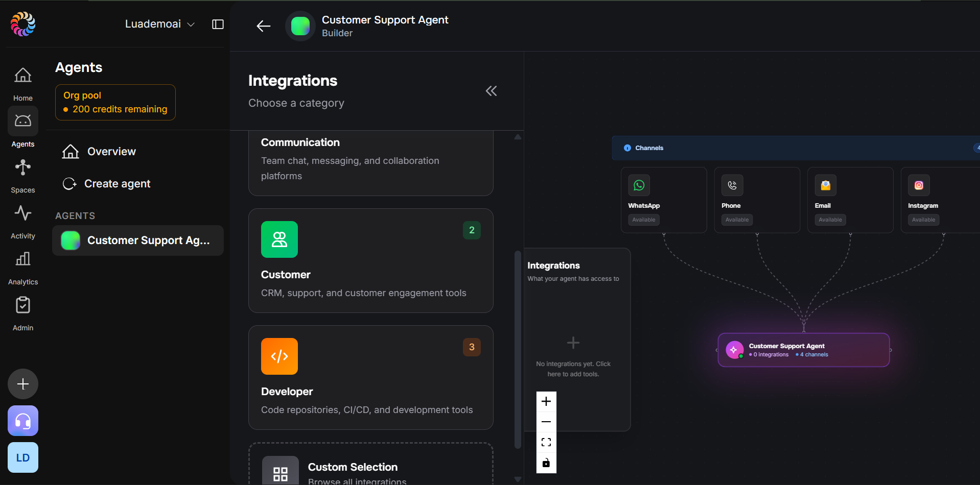Open the headset support icon

23,421
